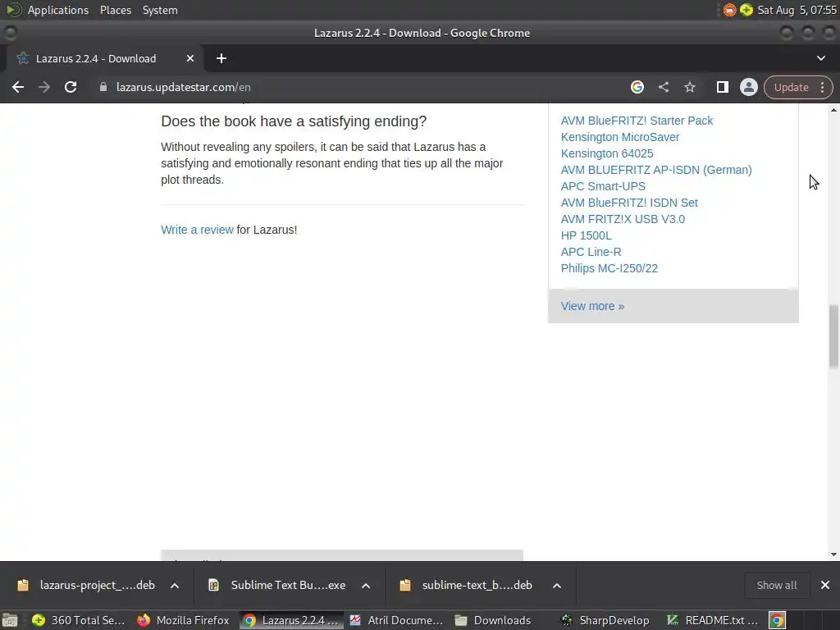Bookmark this page with the star icon
840x630 pixels.
[x=689, y=87]
